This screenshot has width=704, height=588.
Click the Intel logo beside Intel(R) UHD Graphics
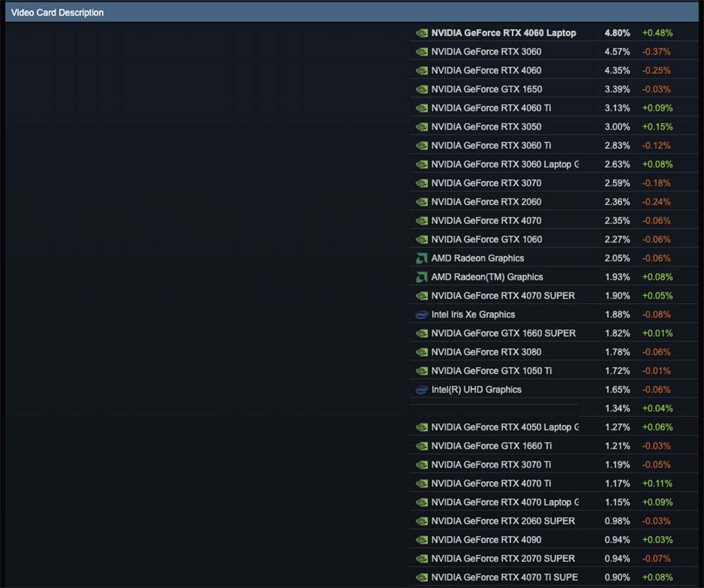422,390
